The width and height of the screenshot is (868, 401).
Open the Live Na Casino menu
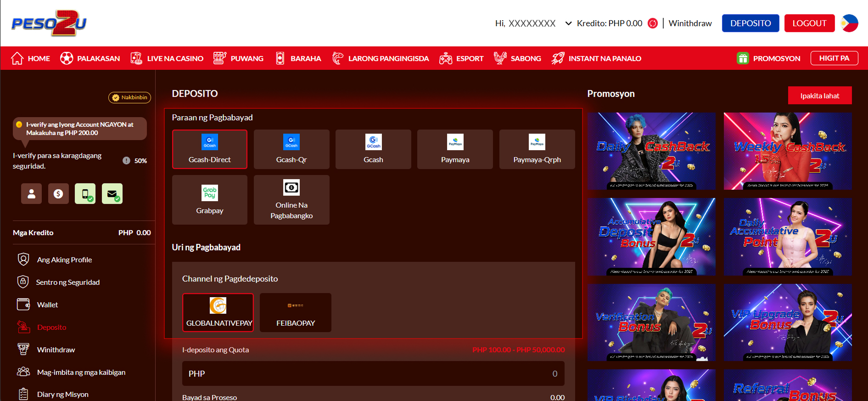pos(167,58)
